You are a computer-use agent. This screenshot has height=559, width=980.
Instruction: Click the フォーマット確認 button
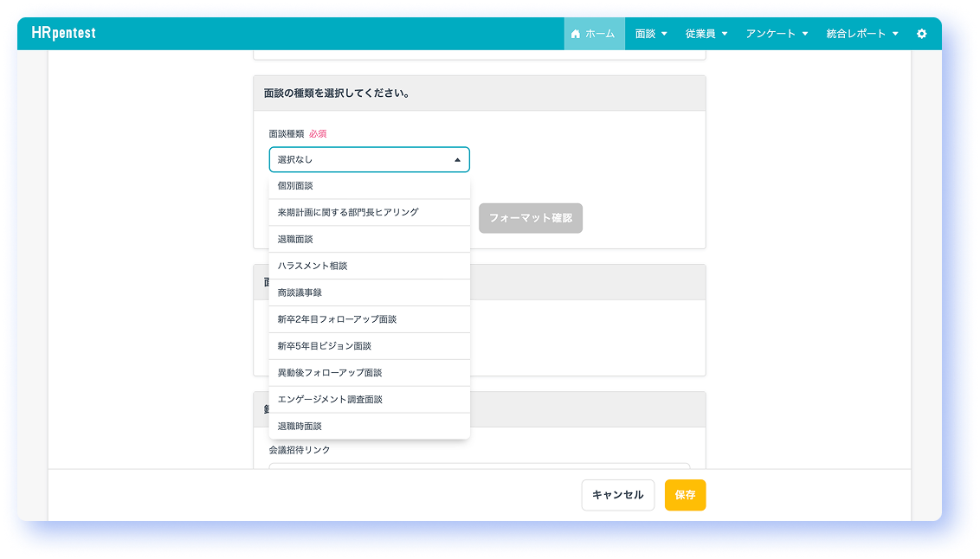click(530, 218)
